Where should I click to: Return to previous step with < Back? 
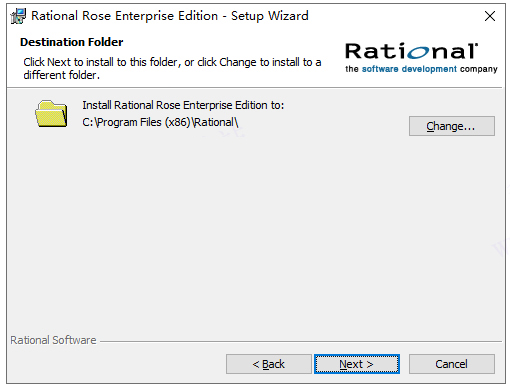pos(269,364)
